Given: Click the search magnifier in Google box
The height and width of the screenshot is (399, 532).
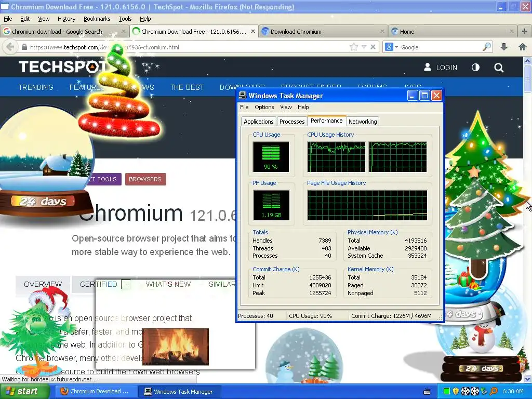Looking at the screenshot, I should pos(487,47).
